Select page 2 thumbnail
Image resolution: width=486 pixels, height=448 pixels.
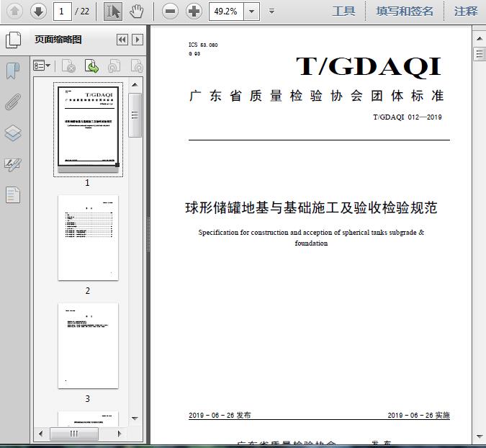(x=88, y=238)
